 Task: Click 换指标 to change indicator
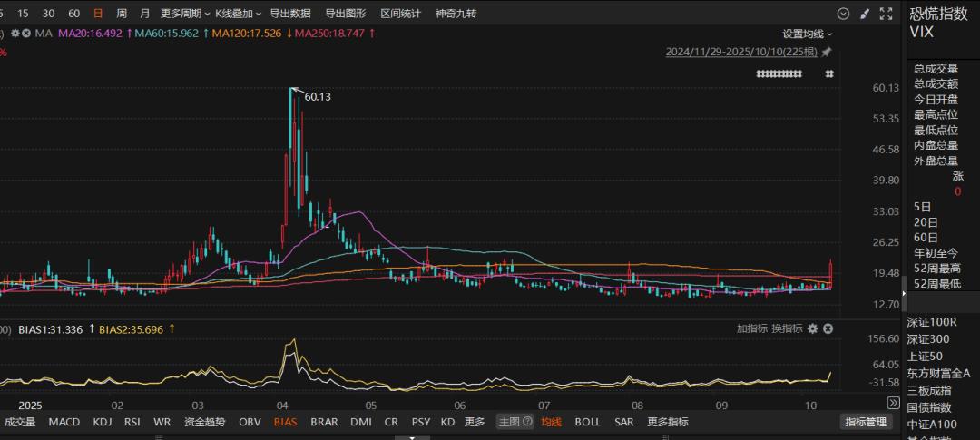[787, 328]
